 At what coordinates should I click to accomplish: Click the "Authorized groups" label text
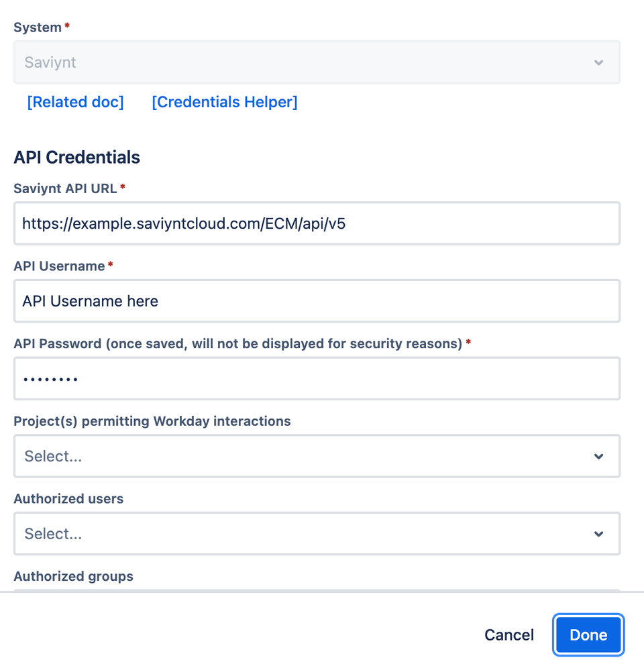[73, 577]
